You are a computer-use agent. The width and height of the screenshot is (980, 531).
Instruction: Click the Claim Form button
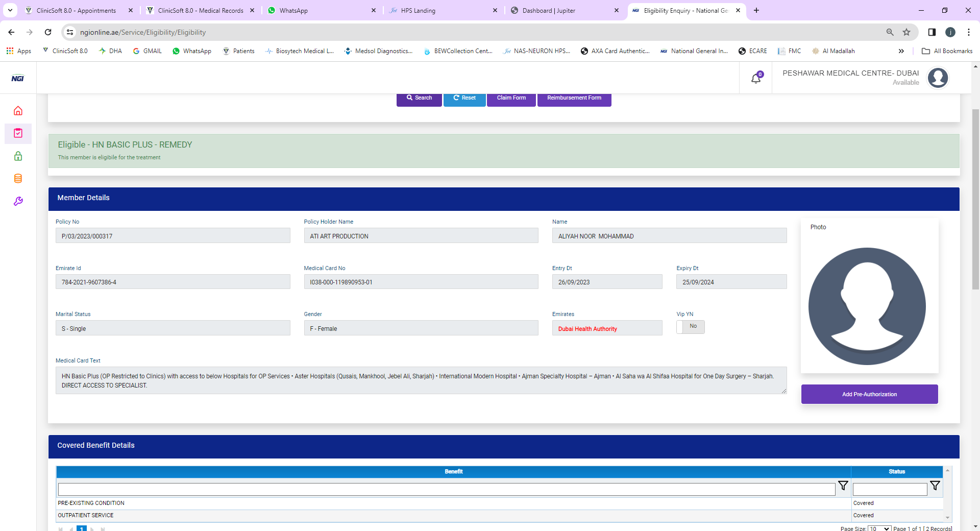[x=511, y=98]
